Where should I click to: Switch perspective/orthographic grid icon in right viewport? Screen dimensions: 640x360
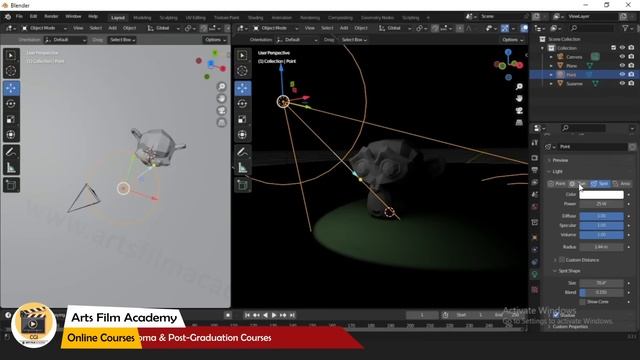coord(519,122)
